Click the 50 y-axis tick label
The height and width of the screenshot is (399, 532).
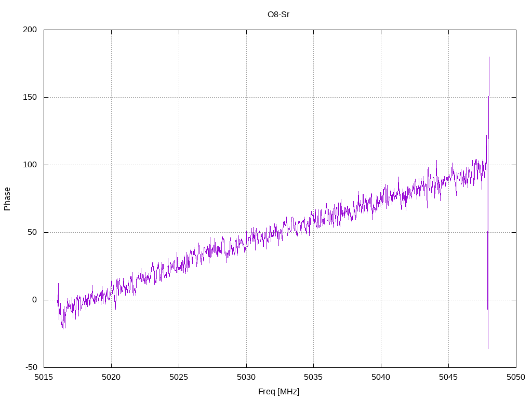point(32,232)
